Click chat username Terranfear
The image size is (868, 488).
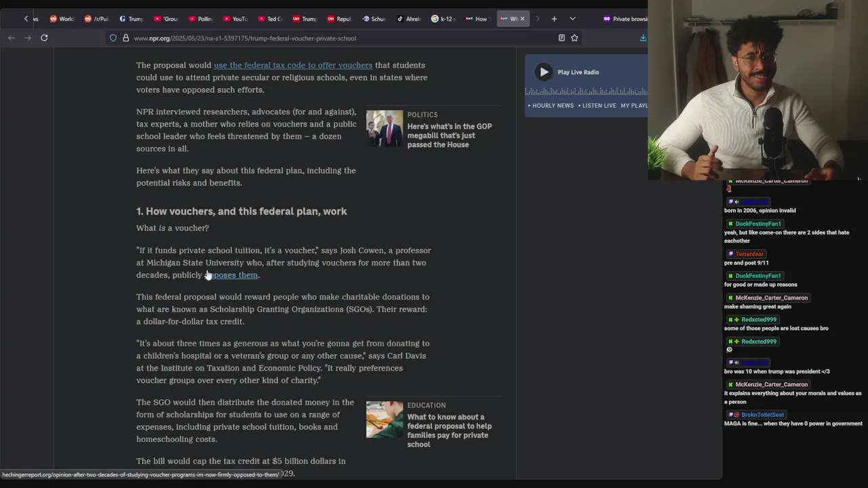pyautogui.click(x=749, y=254)
